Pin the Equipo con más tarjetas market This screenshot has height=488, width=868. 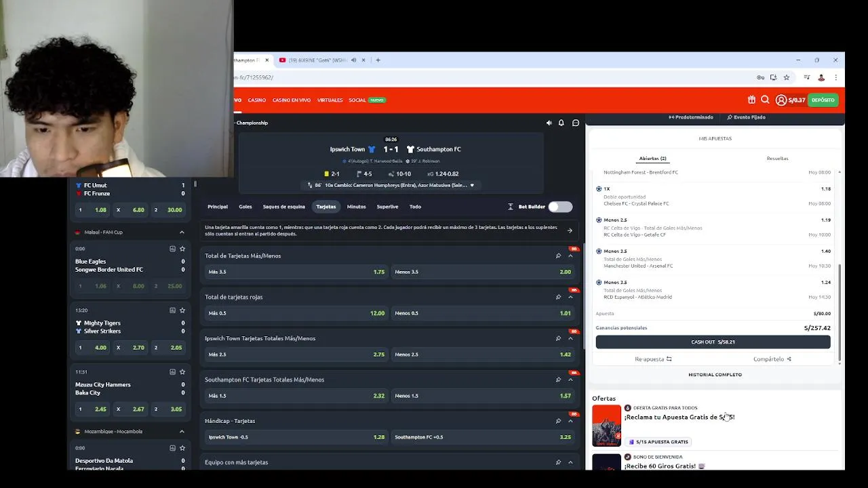(558, 462)
